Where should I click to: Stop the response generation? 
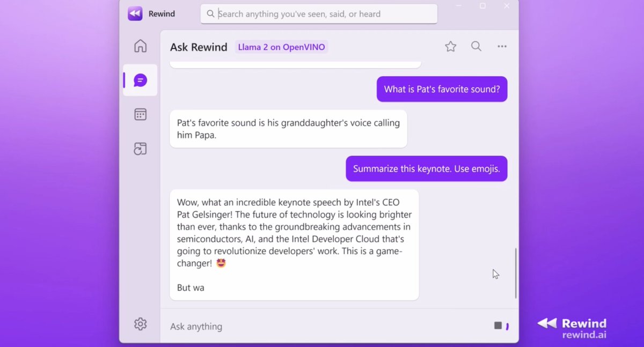(x=498, y=326)
